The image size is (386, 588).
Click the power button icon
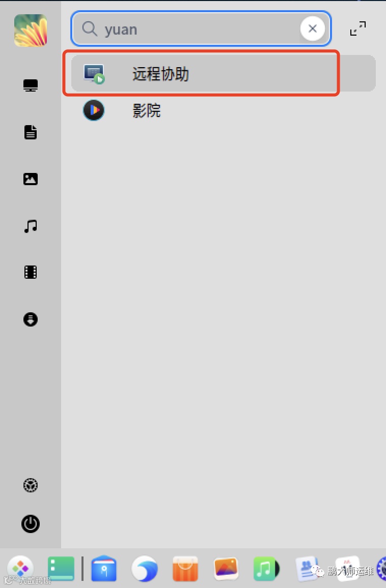31,524
